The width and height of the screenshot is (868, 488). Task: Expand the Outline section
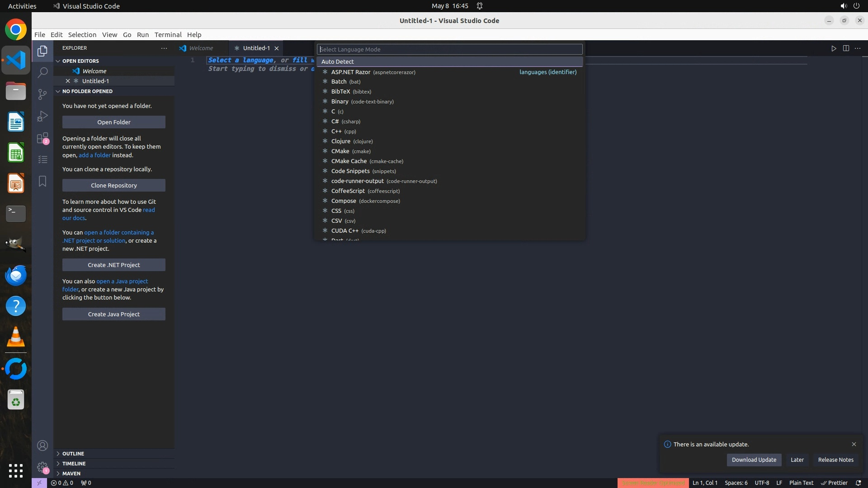click(x=73, y=453)
